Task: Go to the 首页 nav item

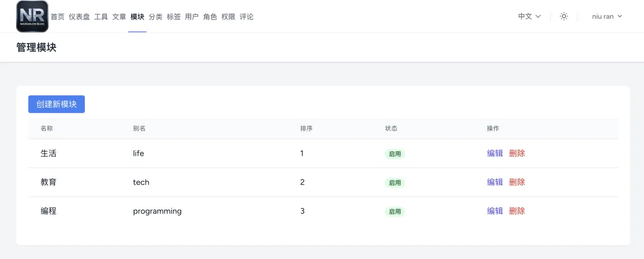Action: [x=57, y=17]
